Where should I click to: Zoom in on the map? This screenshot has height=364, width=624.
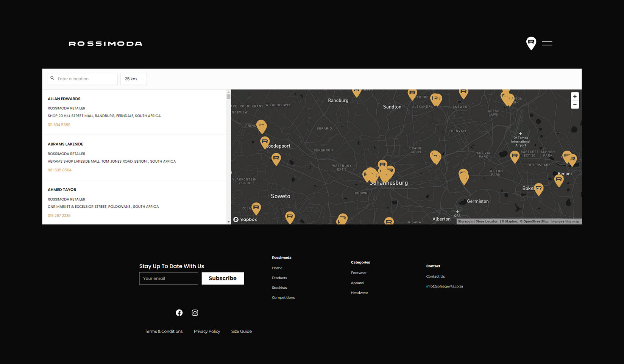point(574,96)
